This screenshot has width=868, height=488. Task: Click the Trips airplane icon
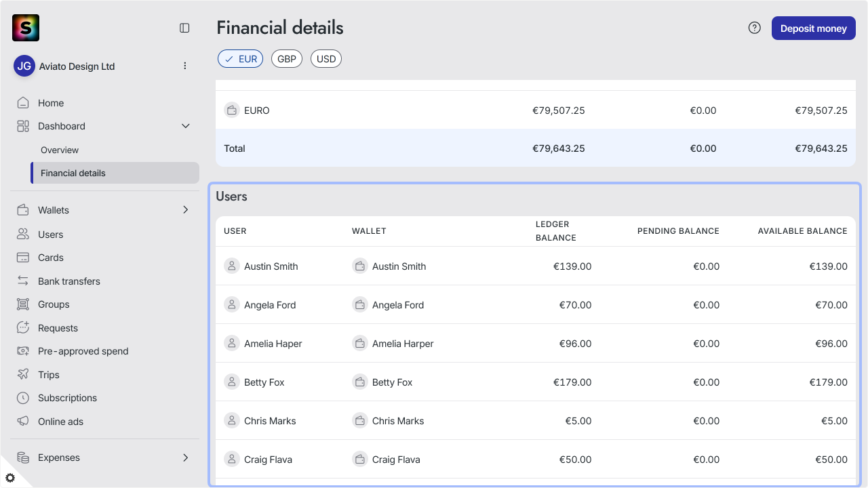(x=23, y=374)
